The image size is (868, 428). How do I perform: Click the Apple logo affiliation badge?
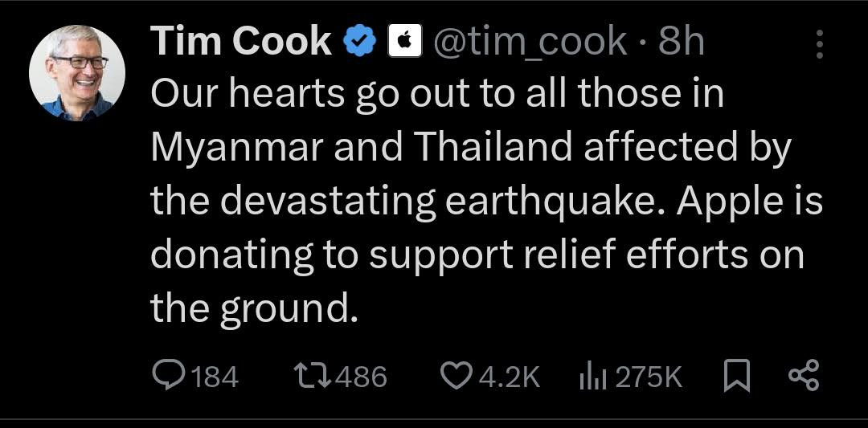click(405, 41)
